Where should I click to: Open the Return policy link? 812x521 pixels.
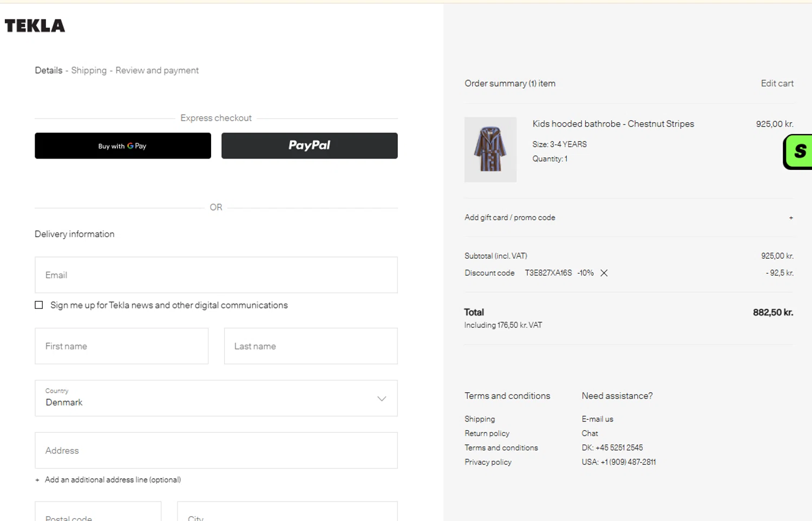[x=487, y=433]
